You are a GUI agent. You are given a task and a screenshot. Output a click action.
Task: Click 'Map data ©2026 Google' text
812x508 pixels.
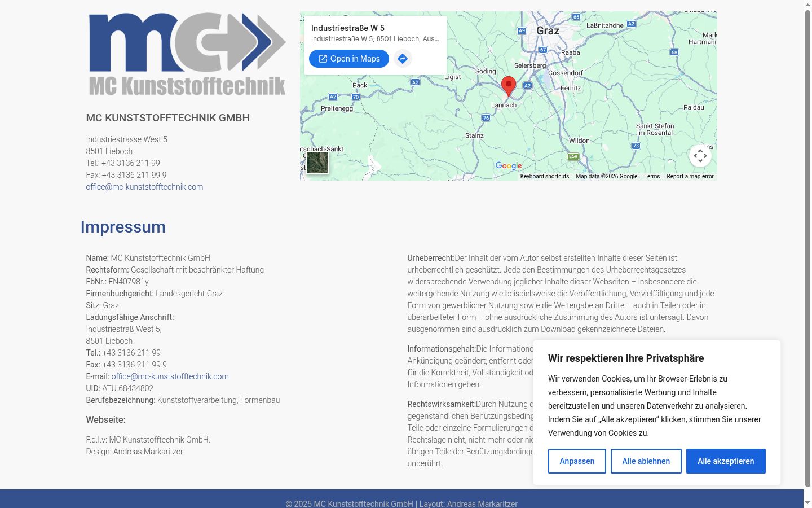[607, 176]
